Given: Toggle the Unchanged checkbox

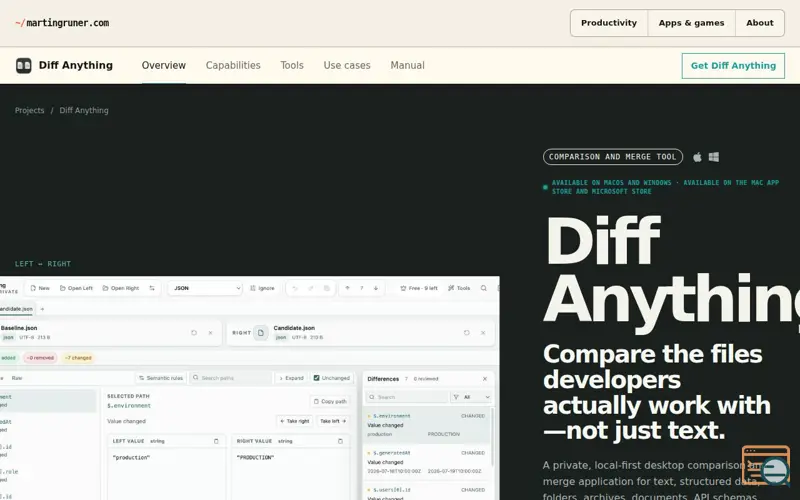Looking at the screenshot, I should click(x=316, y=378).
